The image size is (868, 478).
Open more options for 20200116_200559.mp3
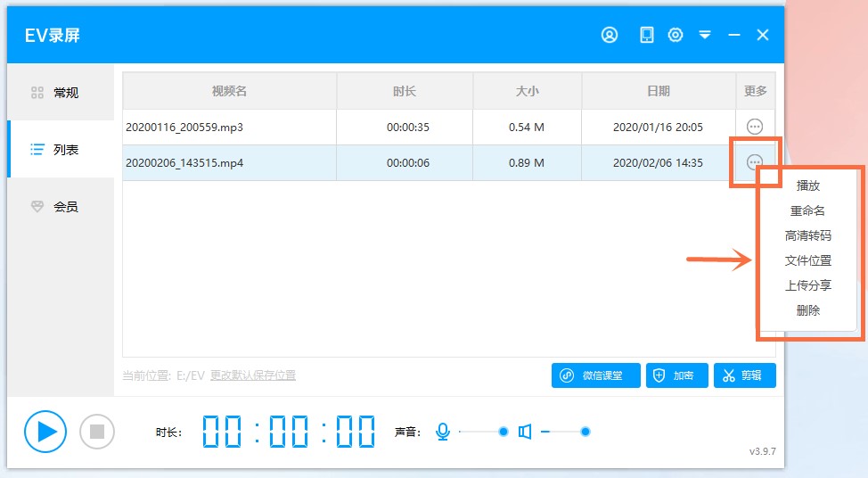[755, 128]
